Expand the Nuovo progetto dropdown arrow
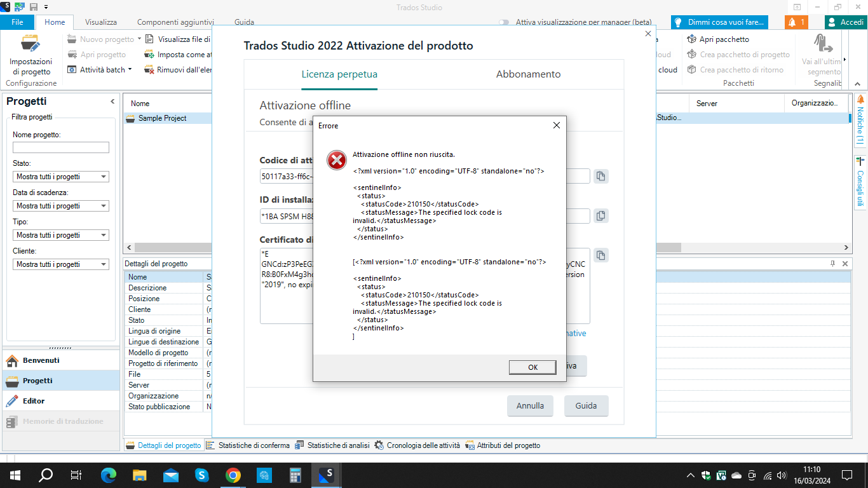The image size is (868, 488). (x=140, y=39)
